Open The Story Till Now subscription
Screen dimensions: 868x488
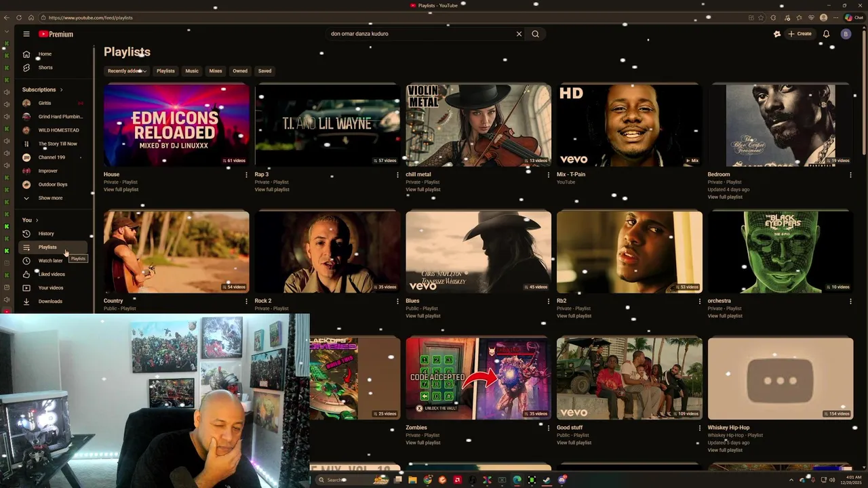coord(53,144)
